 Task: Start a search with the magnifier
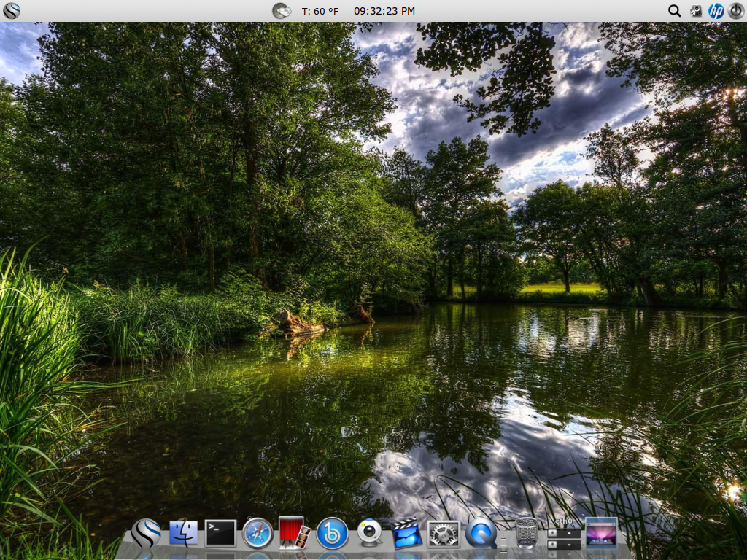tap(674, 10)
